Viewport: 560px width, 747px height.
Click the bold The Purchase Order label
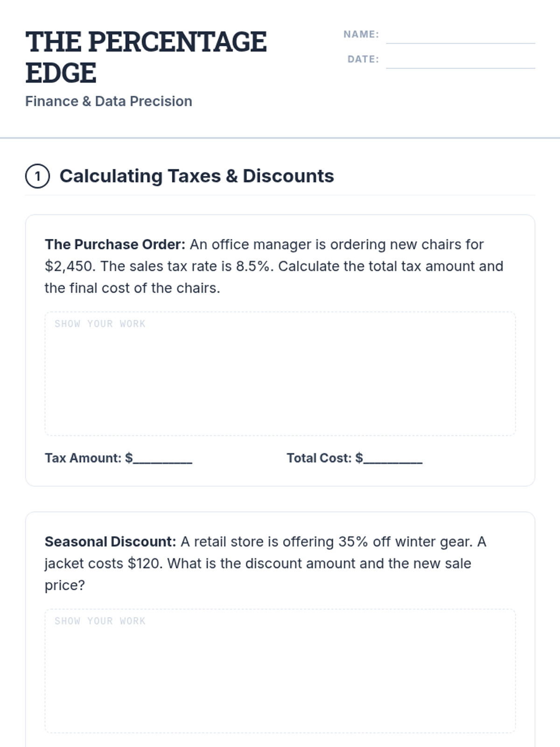pos(115,245)
